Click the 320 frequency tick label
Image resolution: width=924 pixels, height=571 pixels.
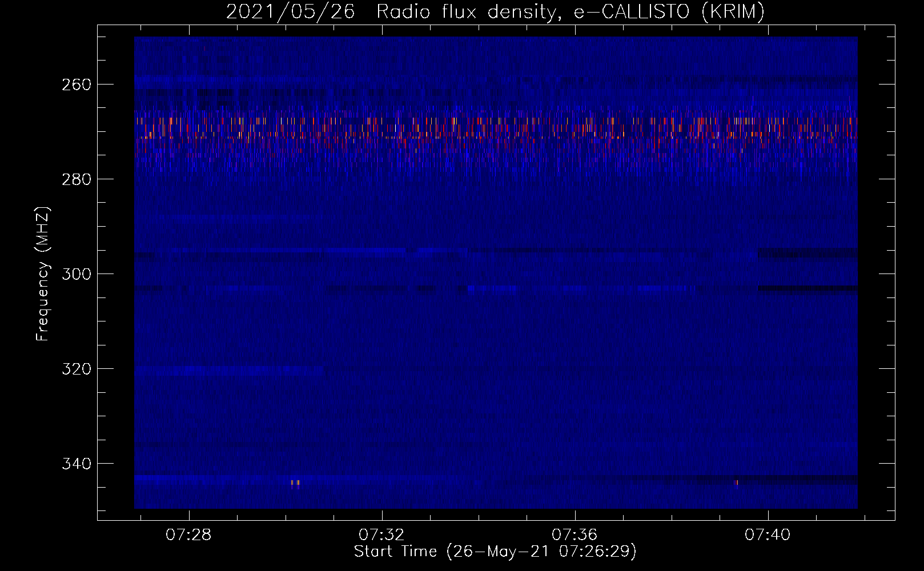[77, 369]
